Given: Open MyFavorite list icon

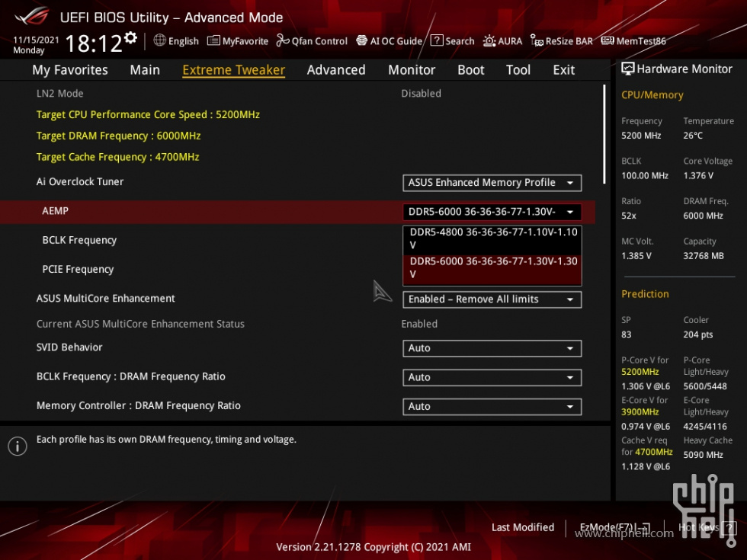Looking at the screenshot, I should [213, 41].
